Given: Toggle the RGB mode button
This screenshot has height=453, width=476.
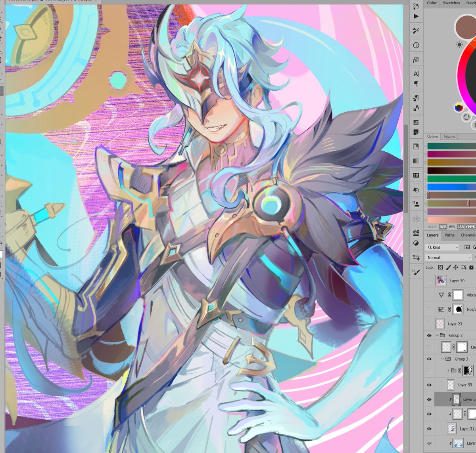Looking at the screenshot, I should pyautogui.click(x=443, y=227).
